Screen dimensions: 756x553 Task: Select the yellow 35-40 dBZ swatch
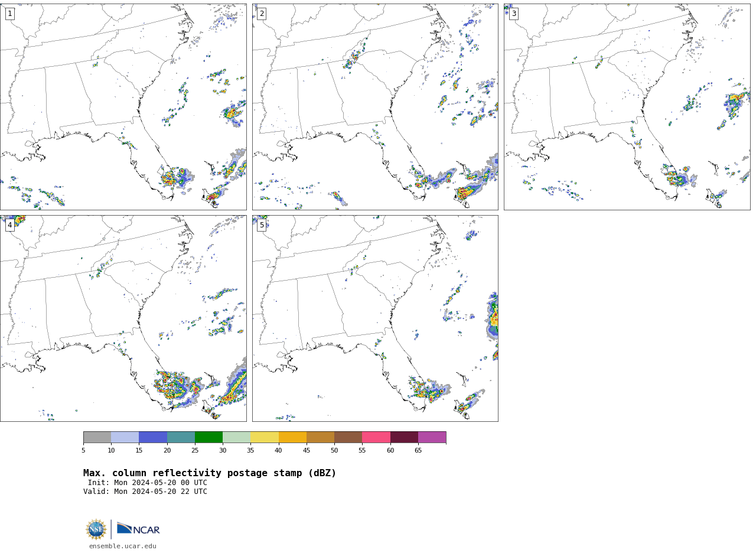pos(265,437)
